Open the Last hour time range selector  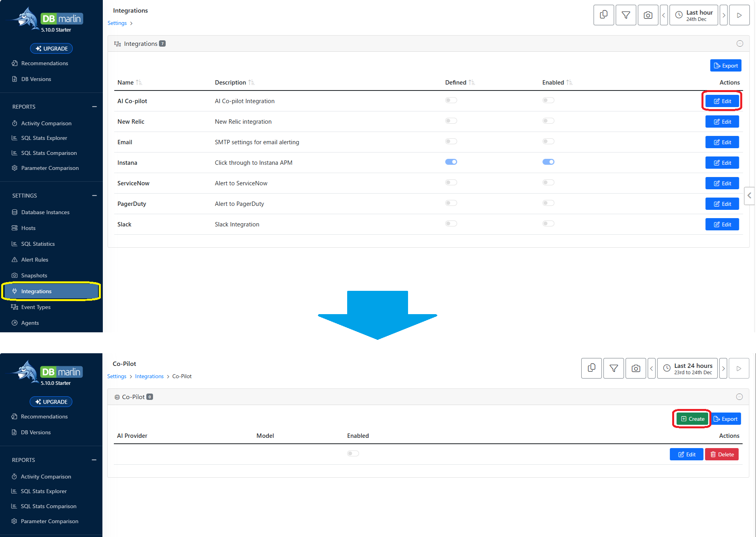[694, 15]
